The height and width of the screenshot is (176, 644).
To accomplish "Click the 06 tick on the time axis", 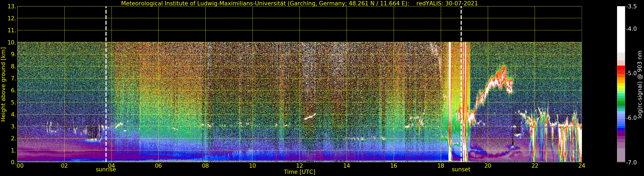I will 159,166.
